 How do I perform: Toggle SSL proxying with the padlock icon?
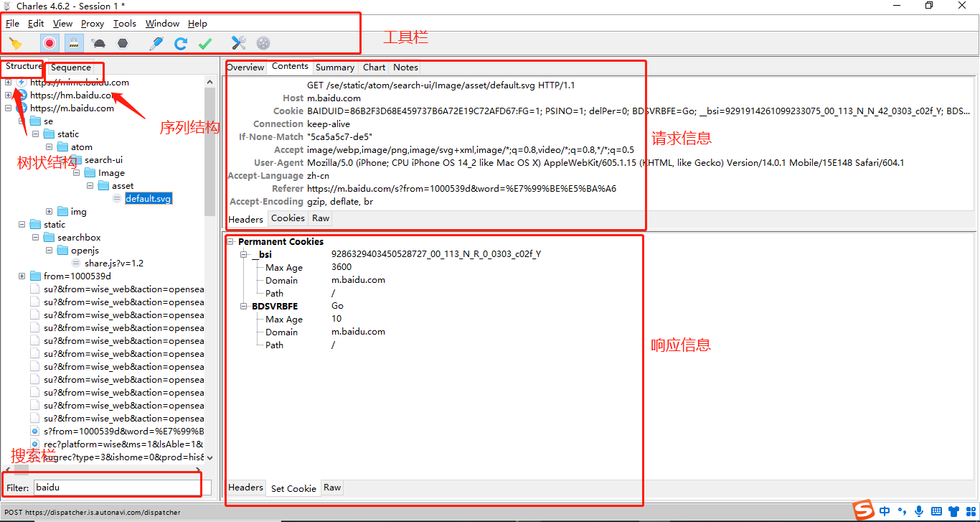point(74,43)
